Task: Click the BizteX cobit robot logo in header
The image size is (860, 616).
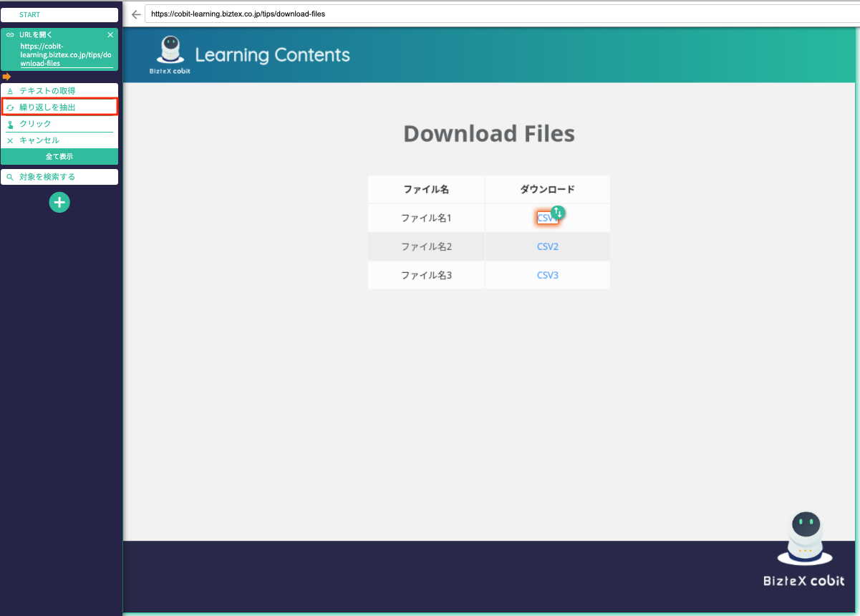Action: click(170, 54)
